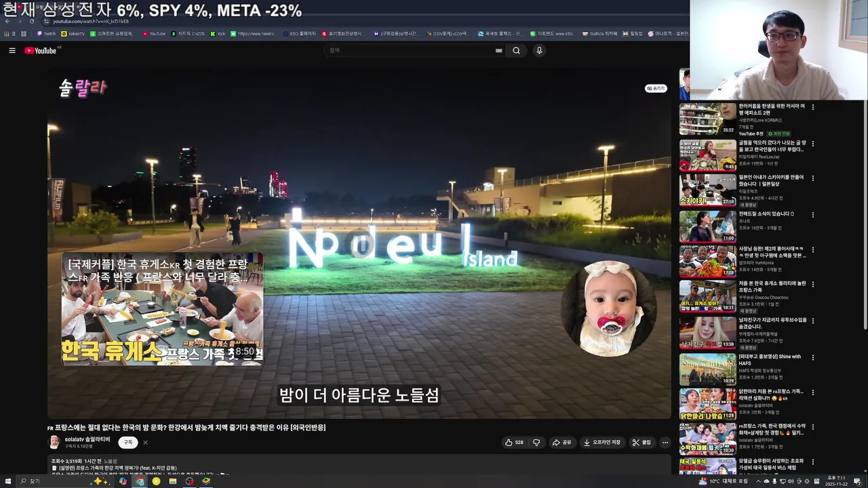This screenshot has width=868, height=488.
Task: Go to the YouTube home logo
Action: coord(41,51)
